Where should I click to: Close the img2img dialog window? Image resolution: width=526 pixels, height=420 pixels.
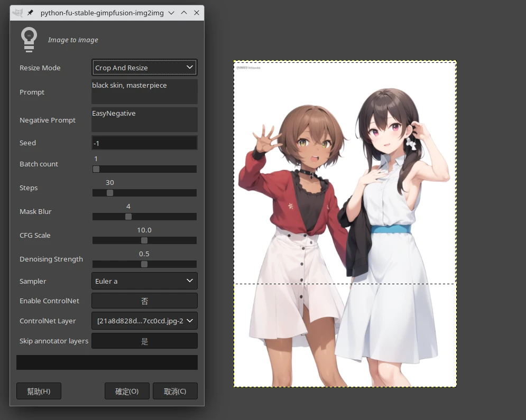[197, 13]
